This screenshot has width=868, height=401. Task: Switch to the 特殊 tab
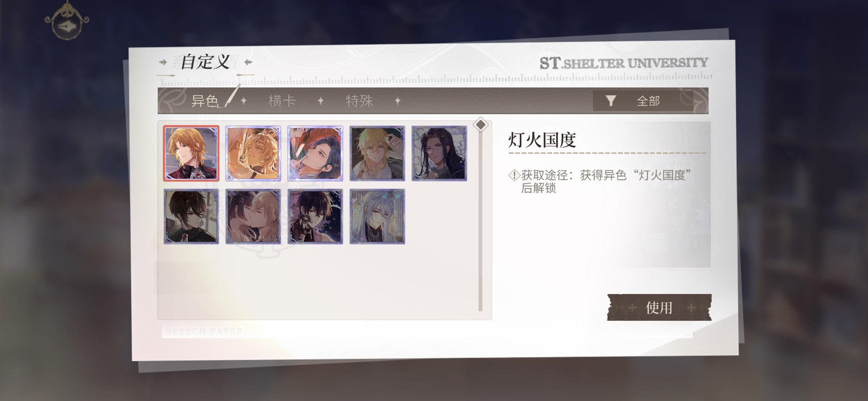pos(359,101)
